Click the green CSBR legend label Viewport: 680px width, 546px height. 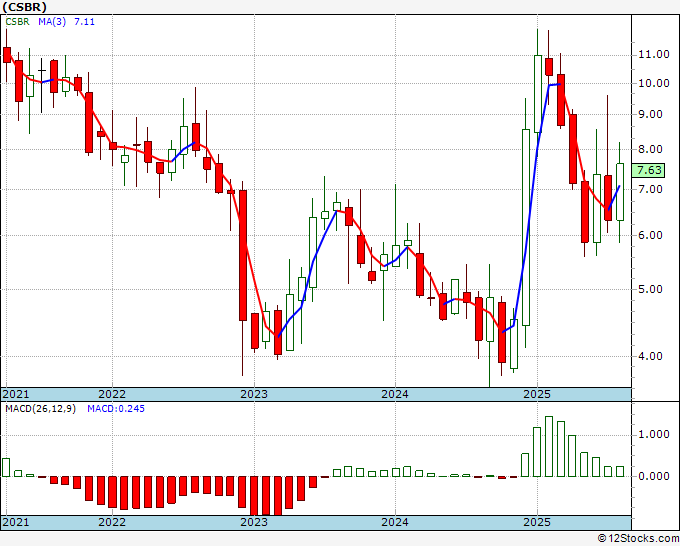[17, 22]
